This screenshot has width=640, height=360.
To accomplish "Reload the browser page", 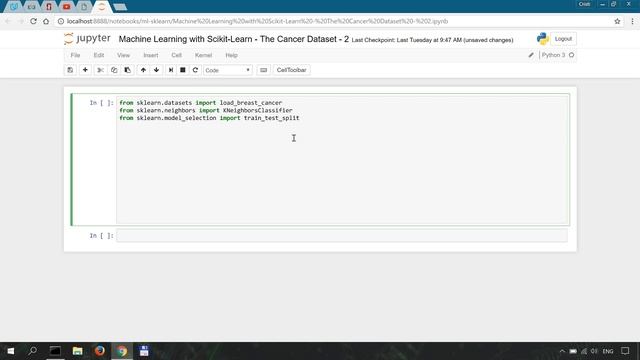I will coord(33,21).
